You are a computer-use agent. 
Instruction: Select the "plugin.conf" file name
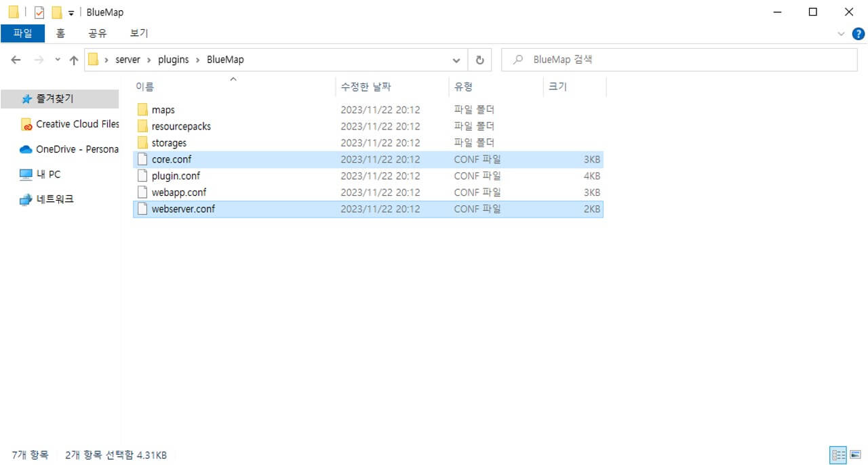pos(176,176)
